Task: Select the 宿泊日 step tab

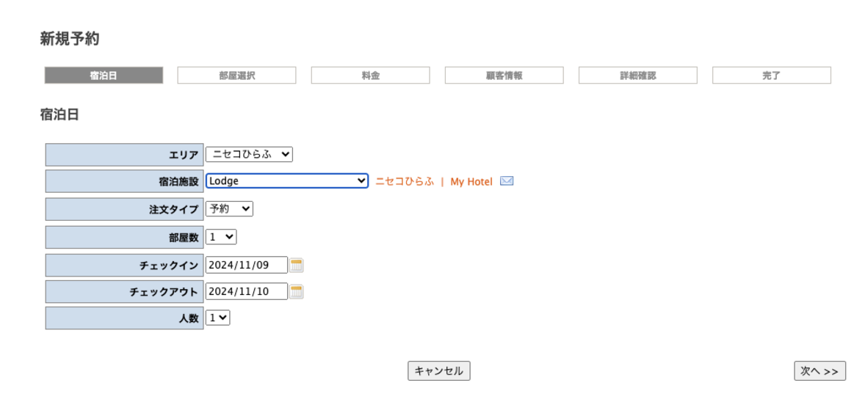Action: pos(104,76)
